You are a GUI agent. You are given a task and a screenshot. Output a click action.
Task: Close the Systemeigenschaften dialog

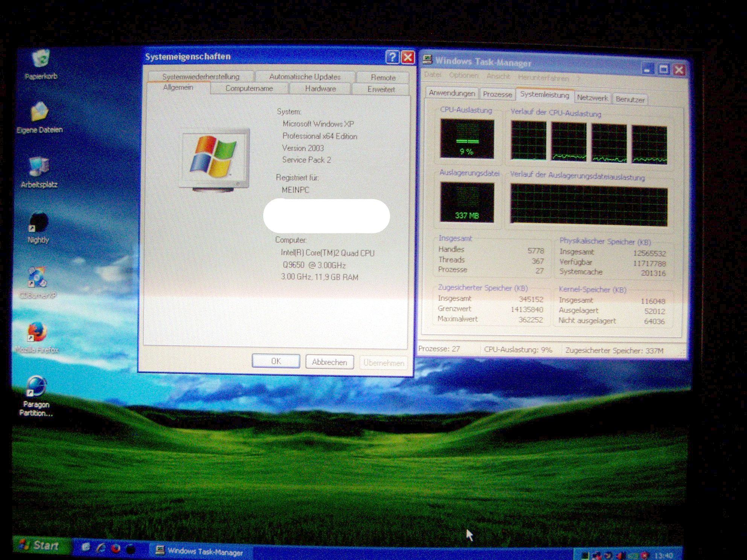[408, 58]
